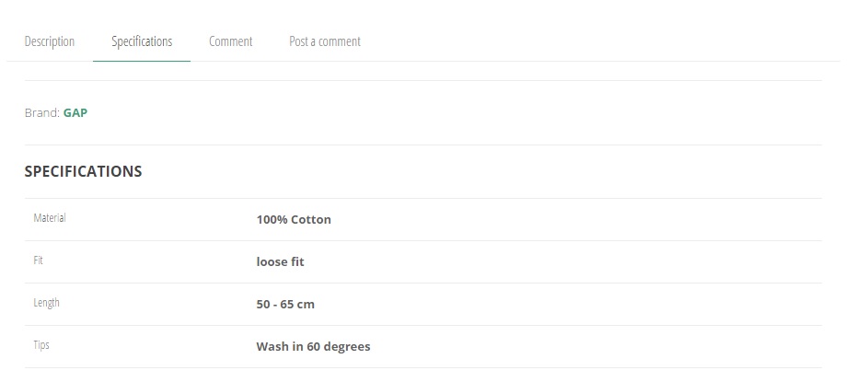
Task: Click the word "Cotton" in Material row
Action: point(311,220)
